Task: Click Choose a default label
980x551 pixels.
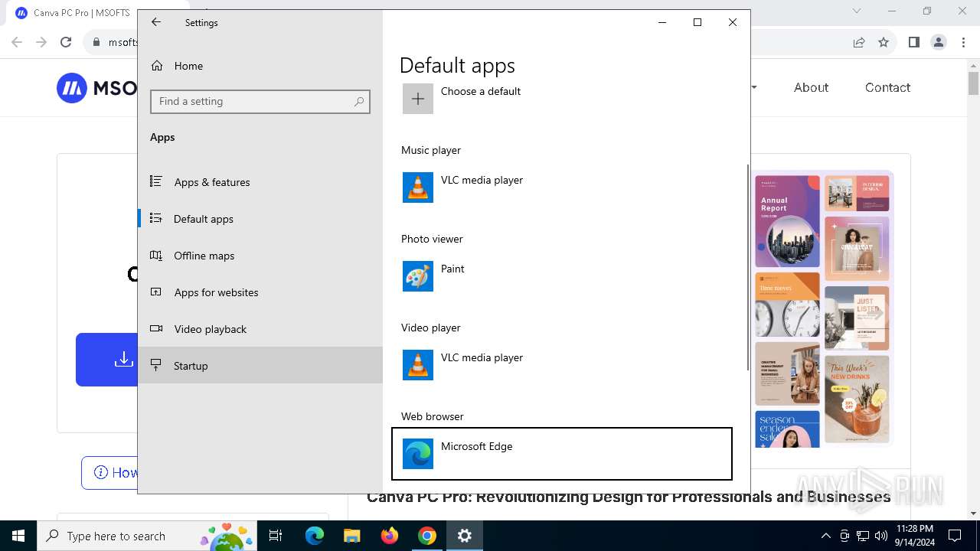Action: coord(481,91)
